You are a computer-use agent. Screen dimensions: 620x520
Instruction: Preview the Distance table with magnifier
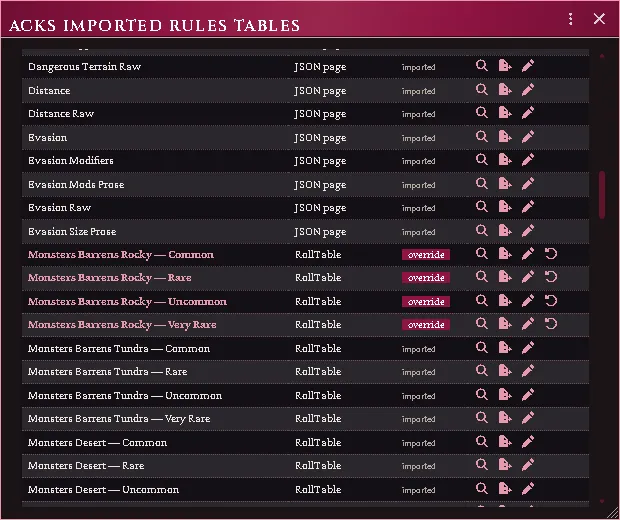coord(481,90)
